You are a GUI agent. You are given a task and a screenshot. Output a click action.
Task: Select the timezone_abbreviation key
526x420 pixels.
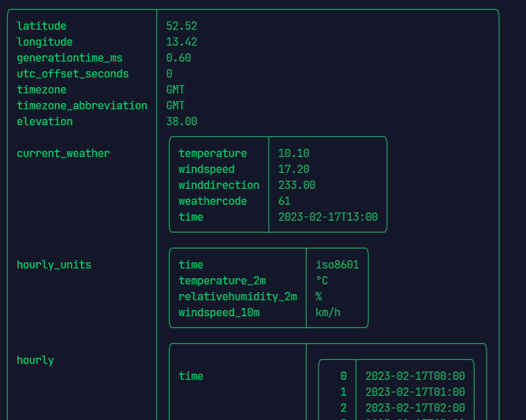(82, 106)
